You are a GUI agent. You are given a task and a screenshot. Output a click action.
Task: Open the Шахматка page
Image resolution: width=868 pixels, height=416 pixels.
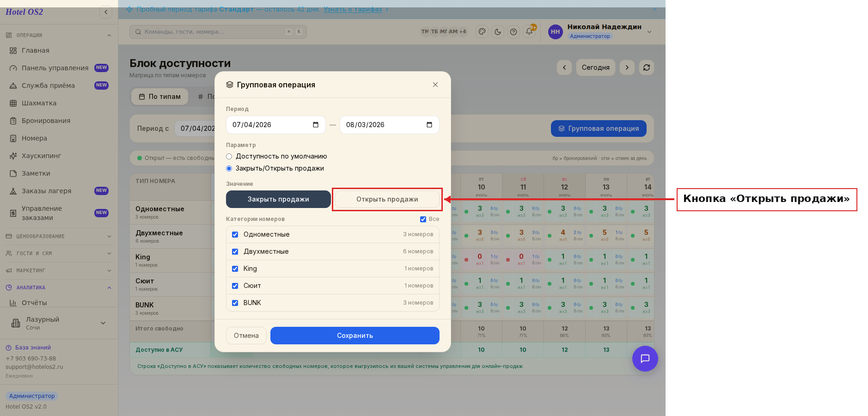(59, 103)
